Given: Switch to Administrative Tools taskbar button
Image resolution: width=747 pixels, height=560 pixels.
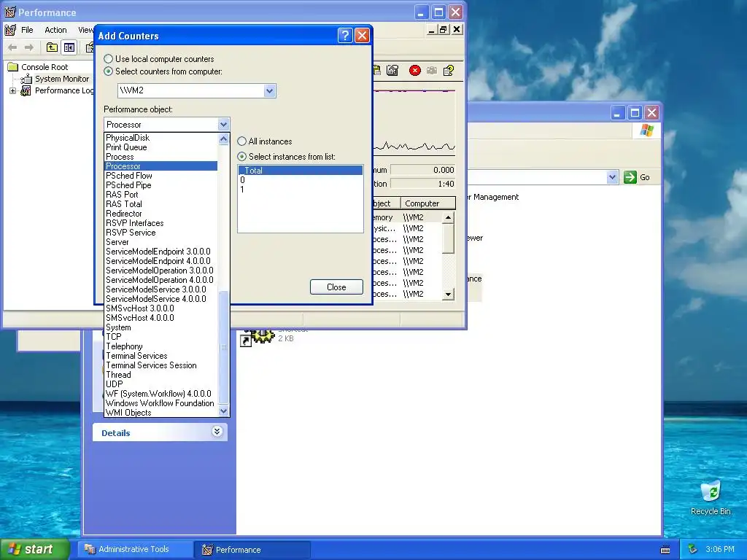Looking at the screenshot, I should (134, 549).
